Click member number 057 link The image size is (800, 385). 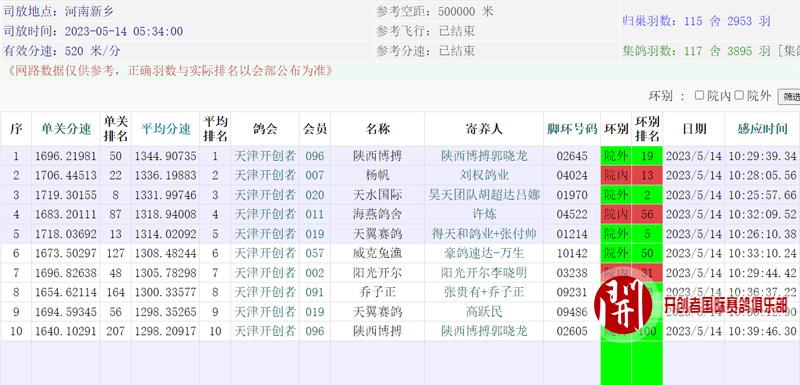click(x=315, y=253)
